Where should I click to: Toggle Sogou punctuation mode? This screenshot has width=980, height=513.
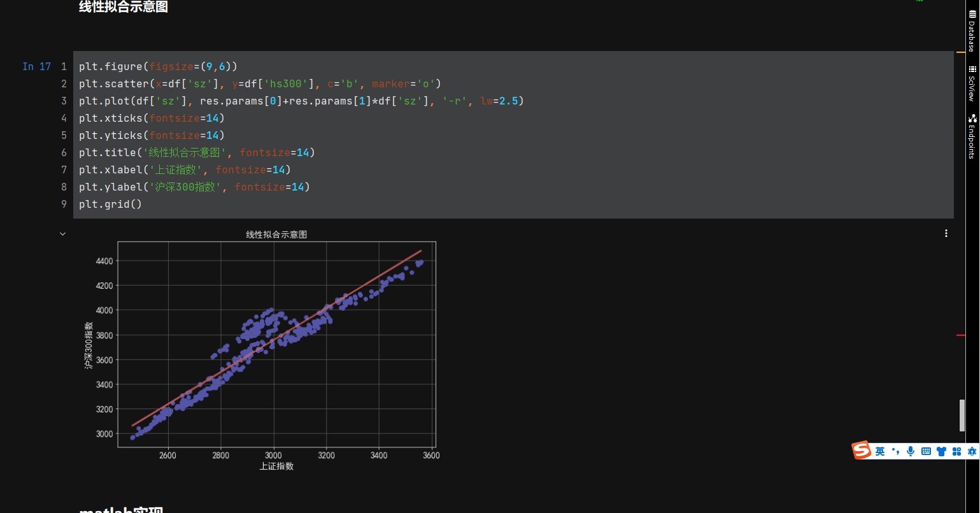click(x=896, y=451)
